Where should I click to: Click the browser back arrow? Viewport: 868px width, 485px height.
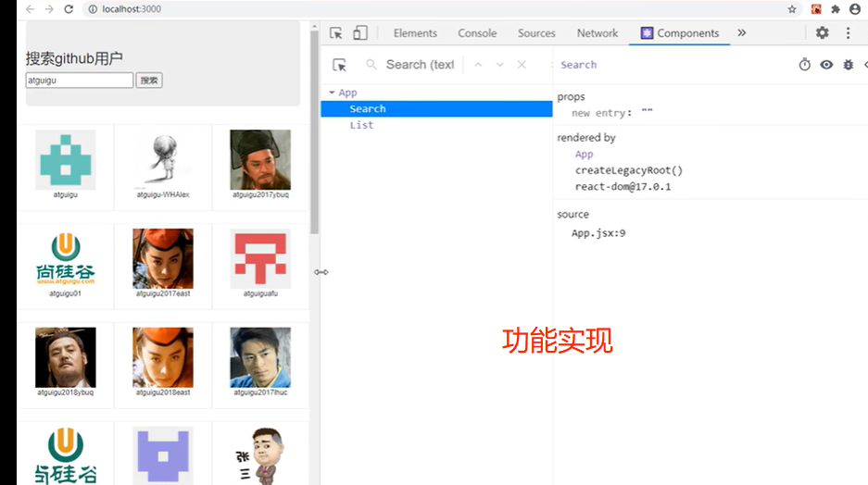coord(30,9)
